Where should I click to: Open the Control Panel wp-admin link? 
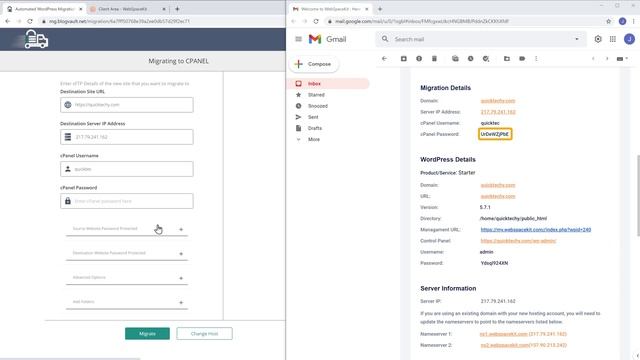click(x=518, y=241)
